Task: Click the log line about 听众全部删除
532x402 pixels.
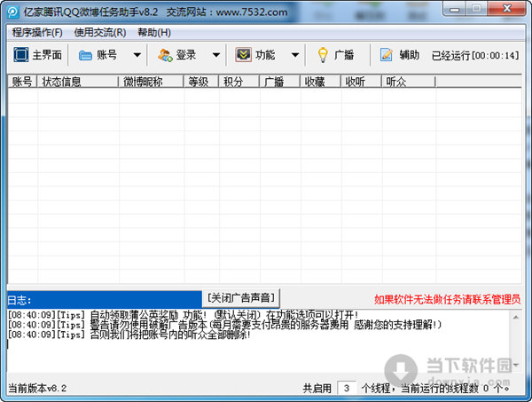Action: [x=129, y=335]
